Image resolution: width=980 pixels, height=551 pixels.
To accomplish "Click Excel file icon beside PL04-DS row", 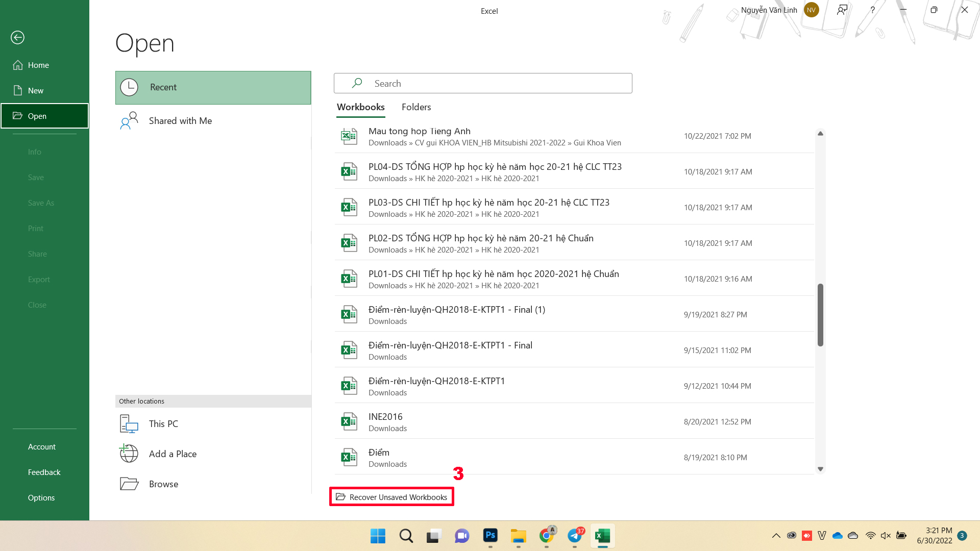I will 349,171.
